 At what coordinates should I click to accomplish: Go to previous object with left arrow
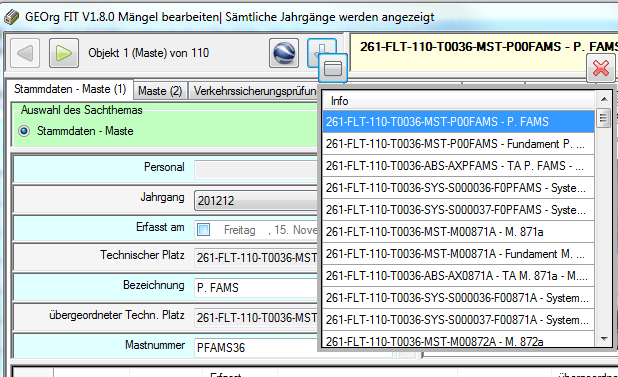(x=25, y=53)
